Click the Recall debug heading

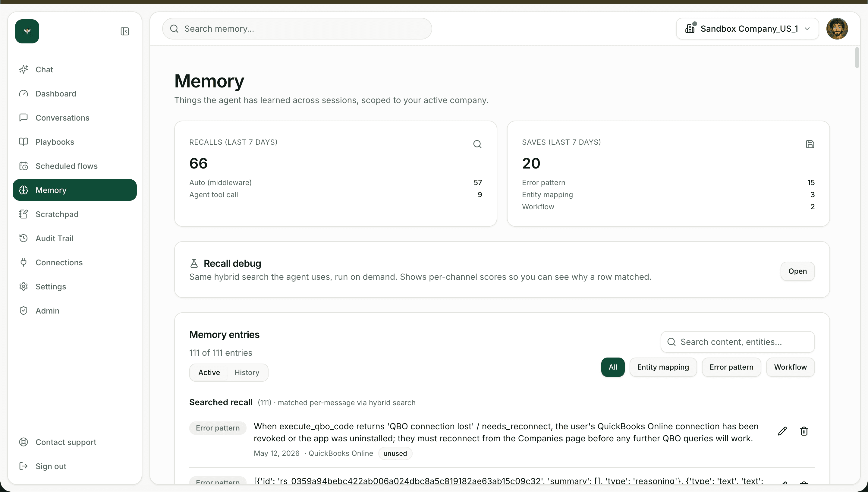pyautogui.click(x=232, y=263)
